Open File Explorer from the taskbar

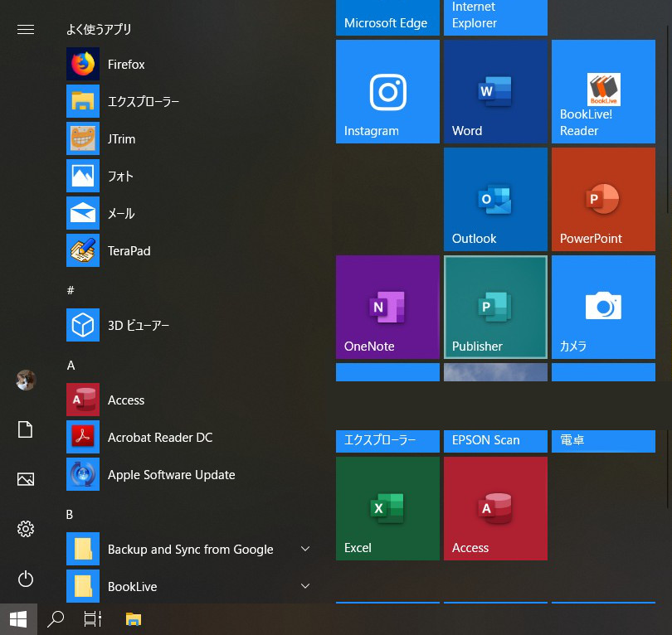(134, 619)
